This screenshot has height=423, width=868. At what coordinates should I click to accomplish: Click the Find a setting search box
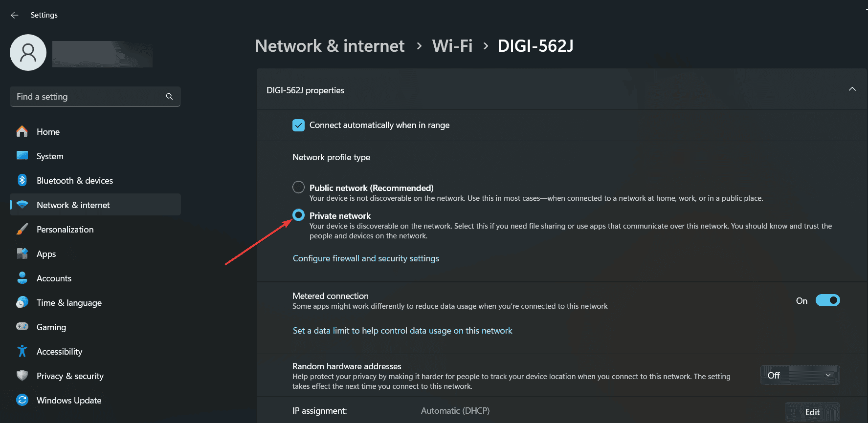click(x=88, y=97)
